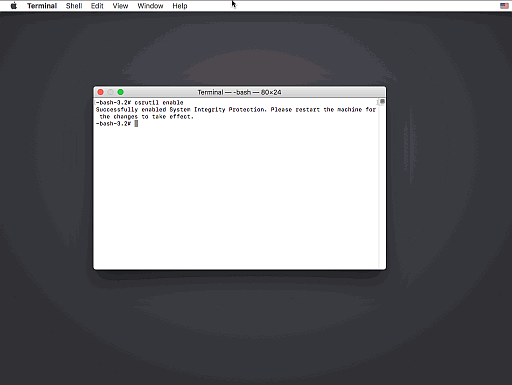Open the View menu
Viewport: 512px width, 385px height.
[120, 6]
